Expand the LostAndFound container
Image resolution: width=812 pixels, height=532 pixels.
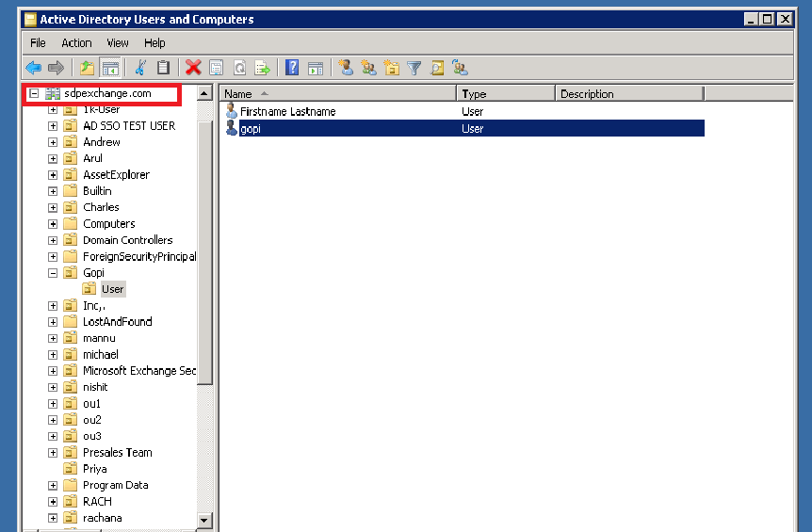click(x=53, y=322)
